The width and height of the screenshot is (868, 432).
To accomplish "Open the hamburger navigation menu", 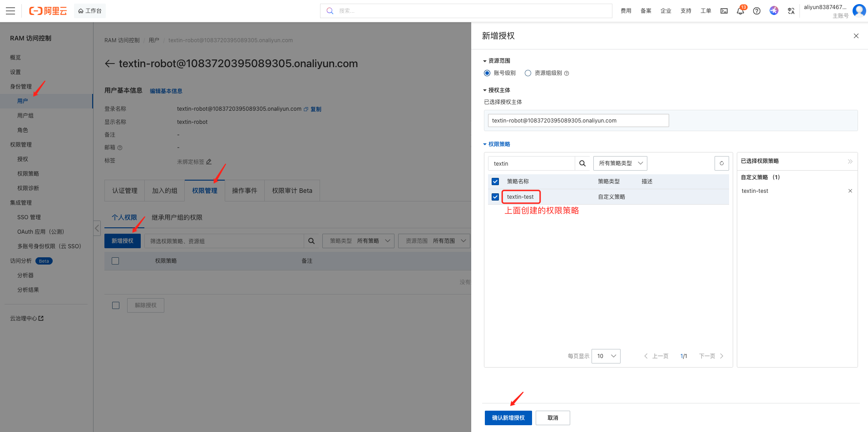I will (x=10, y=11).
